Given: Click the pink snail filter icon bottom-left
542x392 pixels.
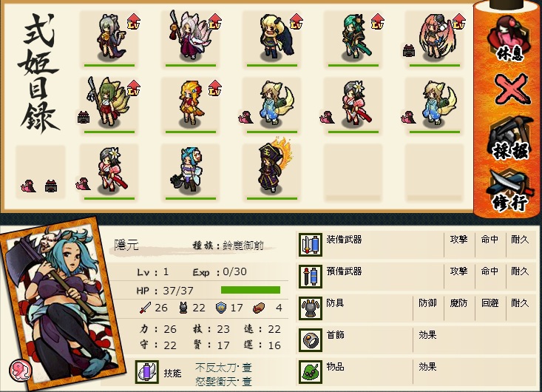Looking at the screenshot, I should coord(28,186).
